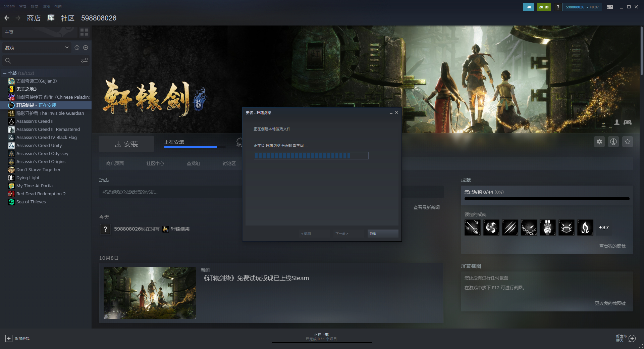Open 查找组 link

193,164
